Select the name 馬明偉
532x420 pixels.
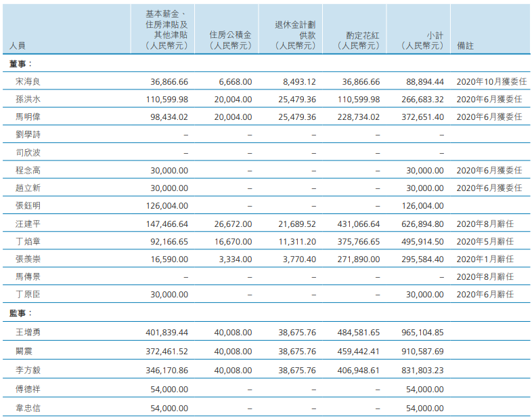pos(28,117)
